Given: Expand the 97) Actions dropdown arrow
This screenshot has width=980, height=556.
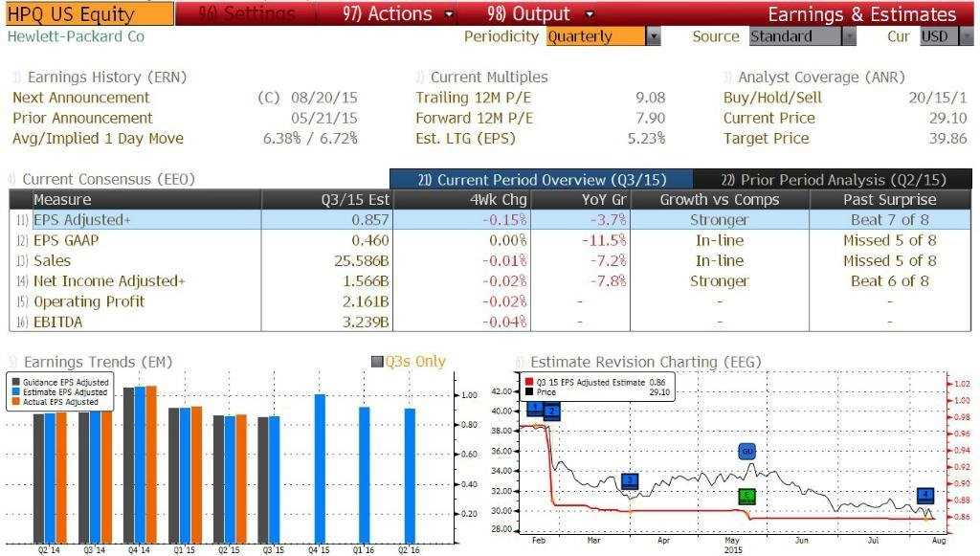Looking at the screenshot, I should pos(449,13).
